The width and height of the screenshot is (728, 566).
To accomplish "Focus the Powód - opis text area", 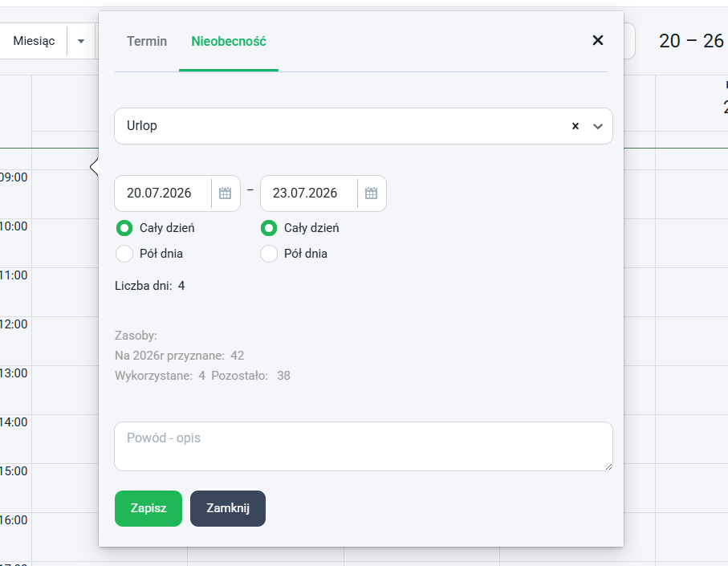I will (364, 446).
